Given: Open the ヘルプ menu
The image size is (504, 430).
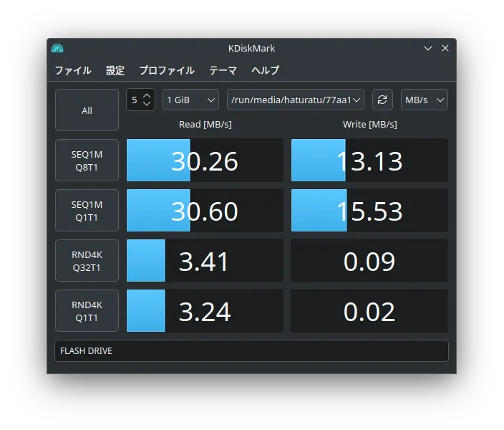Looking at the screenshot, I should pos(265,70).
